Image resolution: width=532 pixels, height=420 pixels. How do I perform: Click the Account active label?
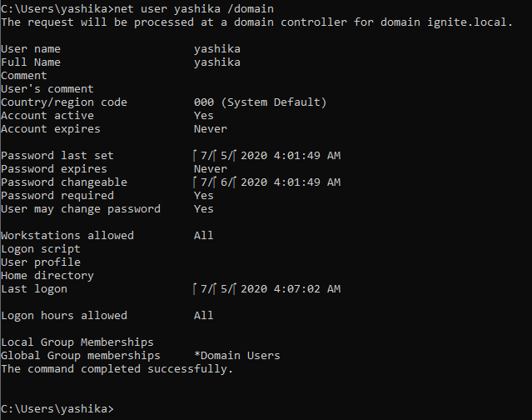point(47,116)
